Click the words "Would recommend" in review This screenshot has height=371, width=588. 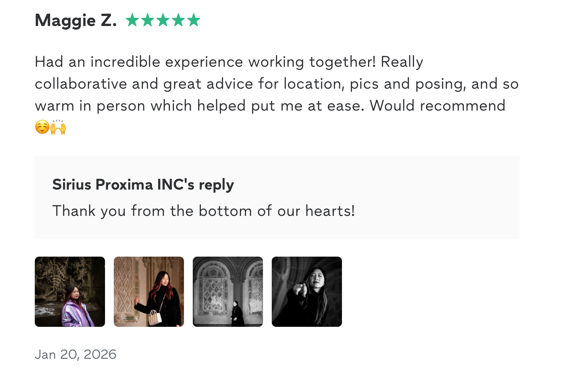tap(437, 106)
